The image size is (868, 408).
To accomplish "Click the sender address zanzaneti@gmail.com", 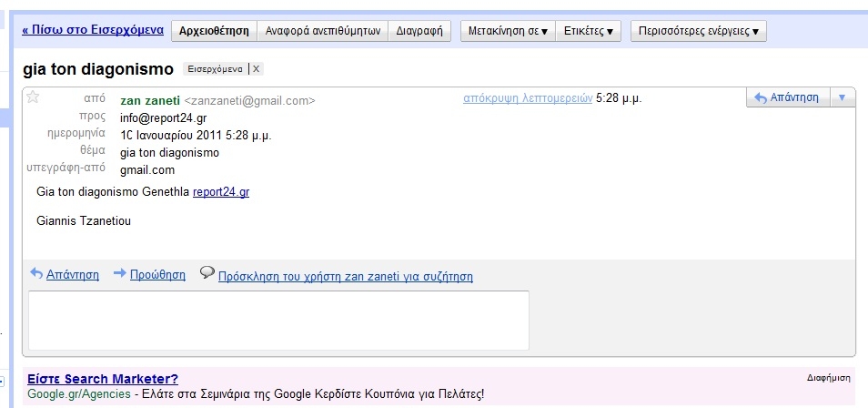I will tap(249, 101).
